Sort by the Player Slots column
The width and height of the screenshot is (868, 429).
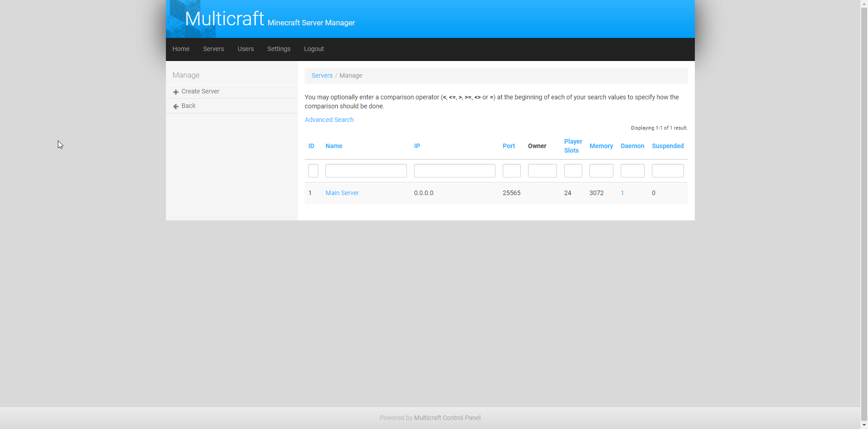(x=573, y=146)
